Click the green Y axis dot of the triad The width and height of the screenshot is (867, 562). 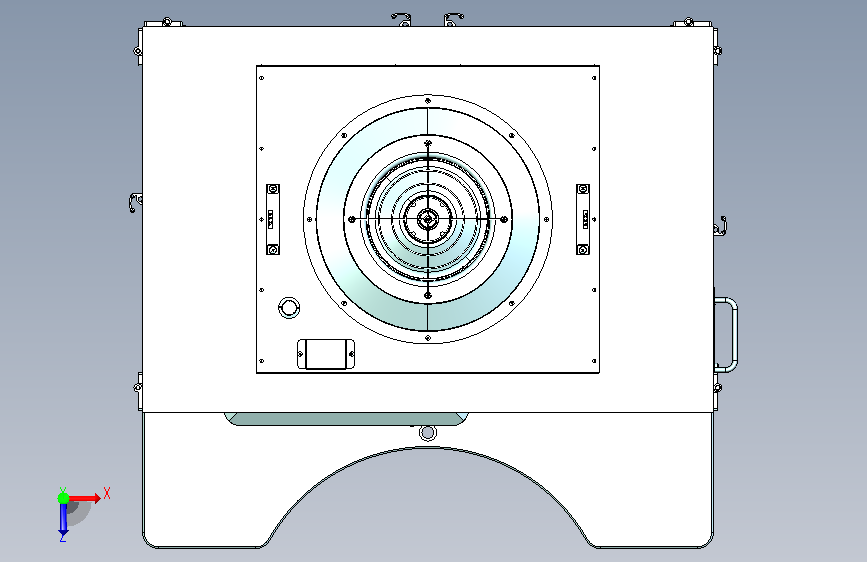point(64,498)
